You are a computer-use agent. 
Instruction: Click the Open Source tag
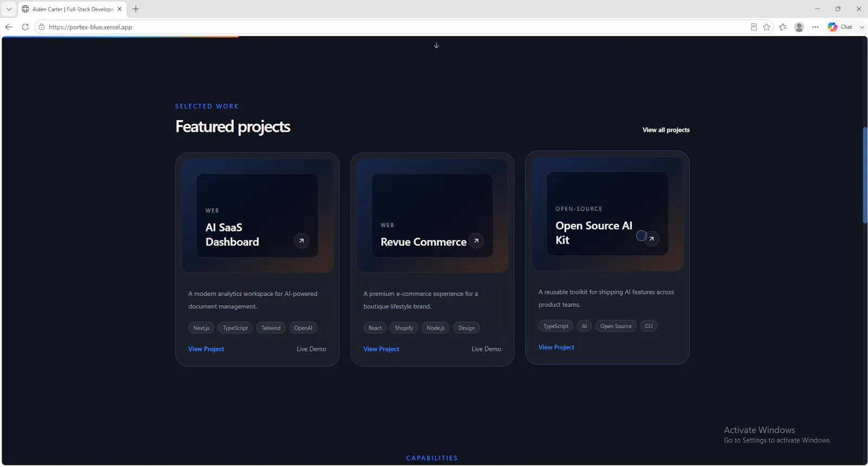(616, 326)
